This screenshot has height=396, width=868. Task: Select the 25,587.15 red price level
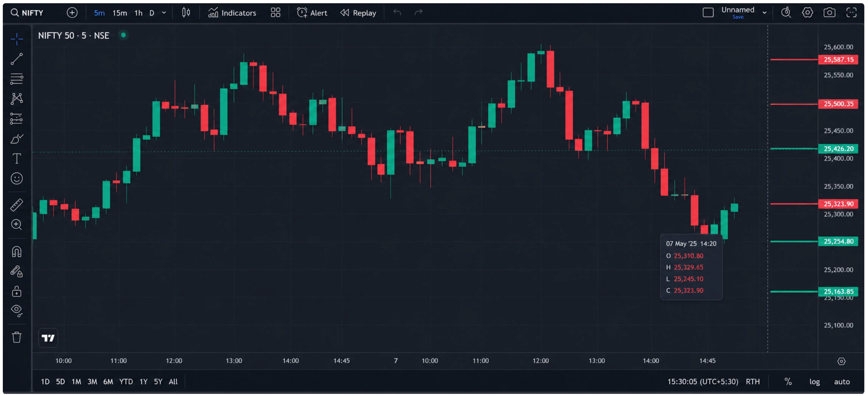coord(838,60)
